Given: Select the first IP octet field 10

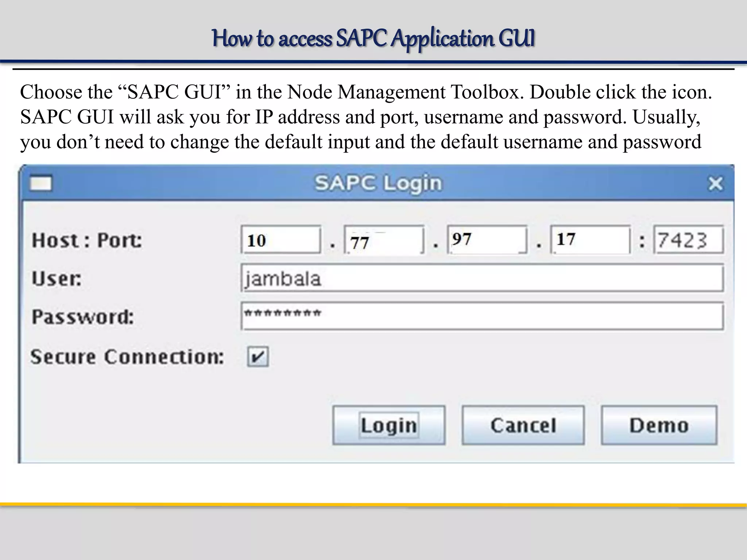Looking at the screenshot, I should [x=281, y=240].
